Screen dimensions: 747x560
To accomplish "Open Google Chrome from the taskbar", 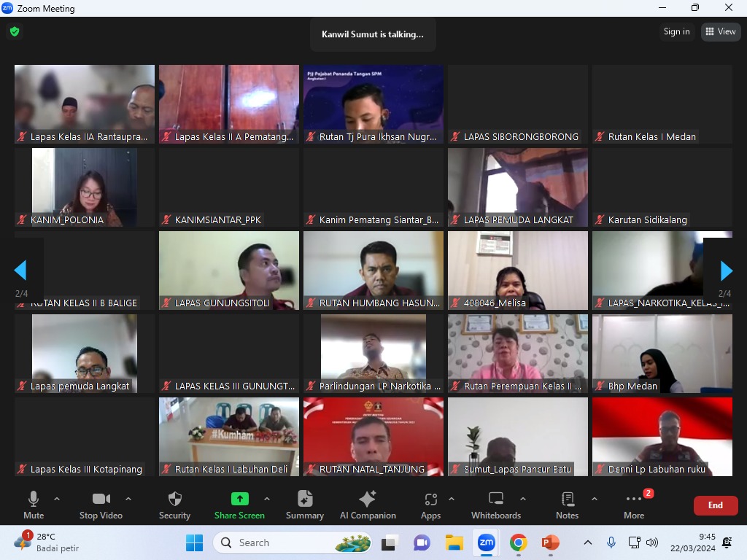I will (x=519, y=542).
